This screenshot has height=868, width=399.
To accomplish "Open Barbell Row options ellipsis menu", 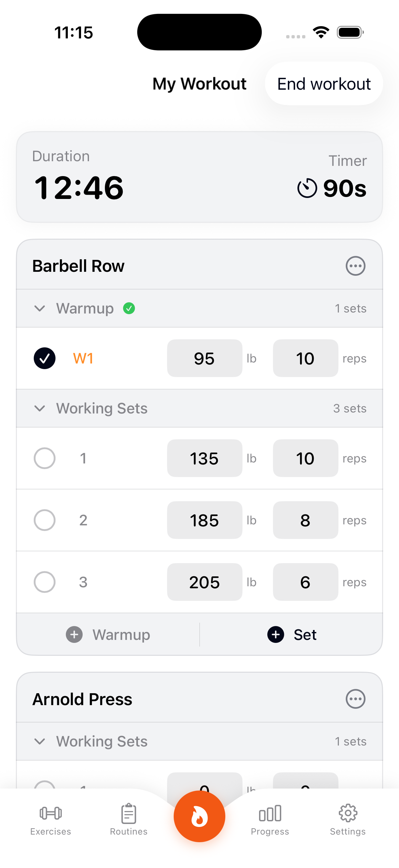I will pos(355,266).
